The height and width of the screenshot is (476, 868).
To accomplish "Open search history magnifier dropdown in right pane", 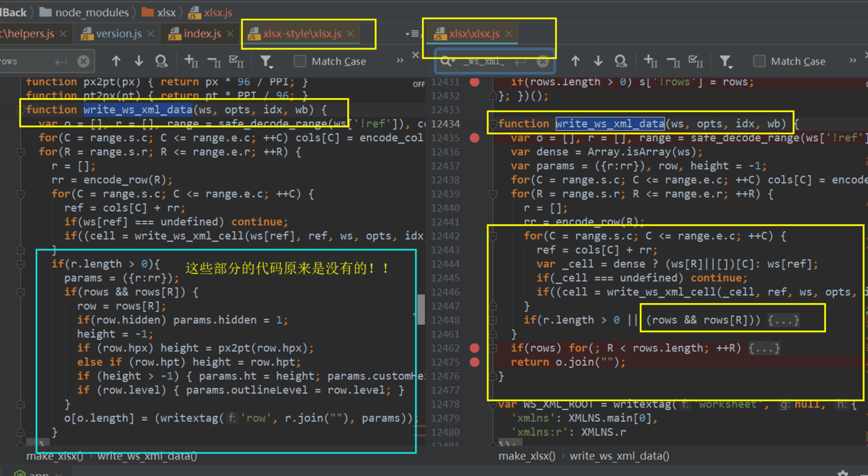I will pos(447,62).
